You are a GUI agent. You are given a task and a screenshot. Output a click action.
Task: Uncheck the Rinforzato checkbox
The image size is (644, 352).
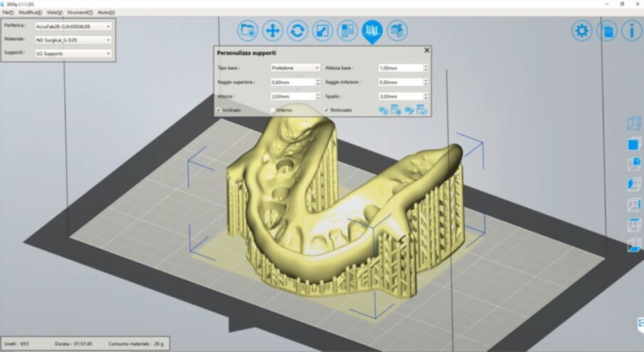click(327, 110)
